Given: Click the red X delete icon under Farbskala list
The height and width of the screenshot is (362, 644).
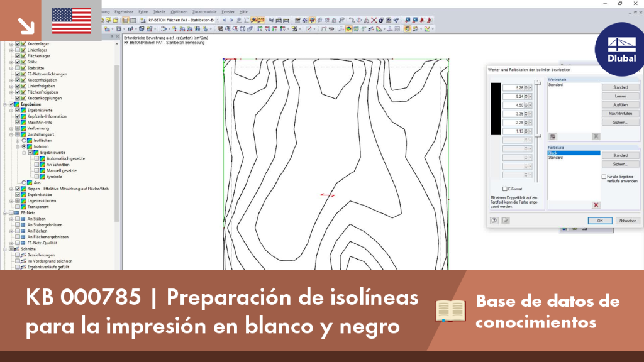Looking at the screenshot, I should pyautogui.click(x=596, y=205).
